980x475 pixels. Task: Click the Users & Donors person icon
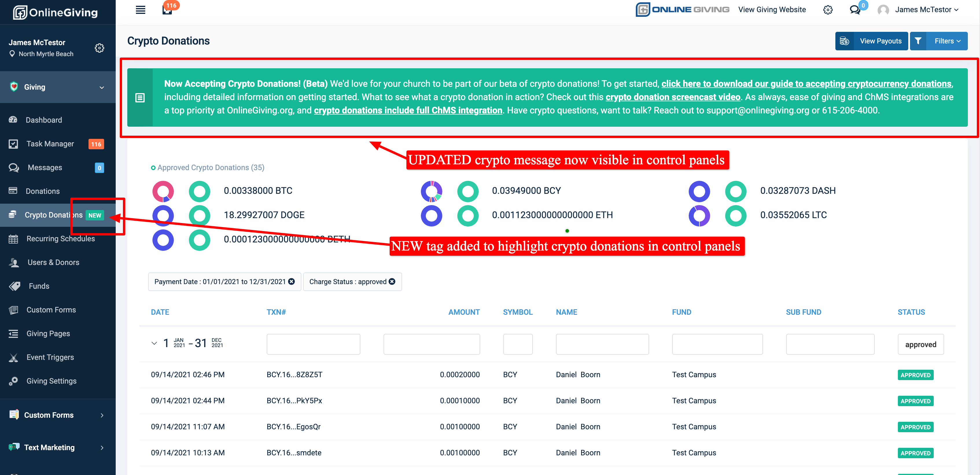(x=14, y=263)
